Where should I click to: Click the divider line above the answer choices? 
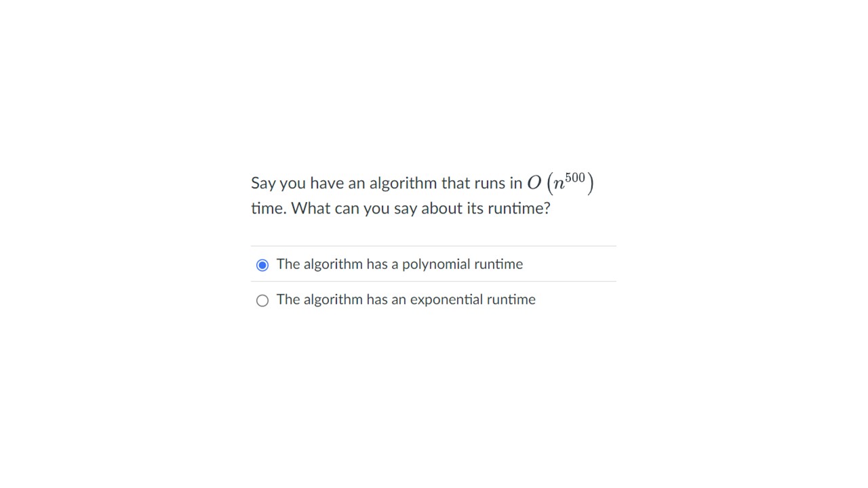(433, 246)
